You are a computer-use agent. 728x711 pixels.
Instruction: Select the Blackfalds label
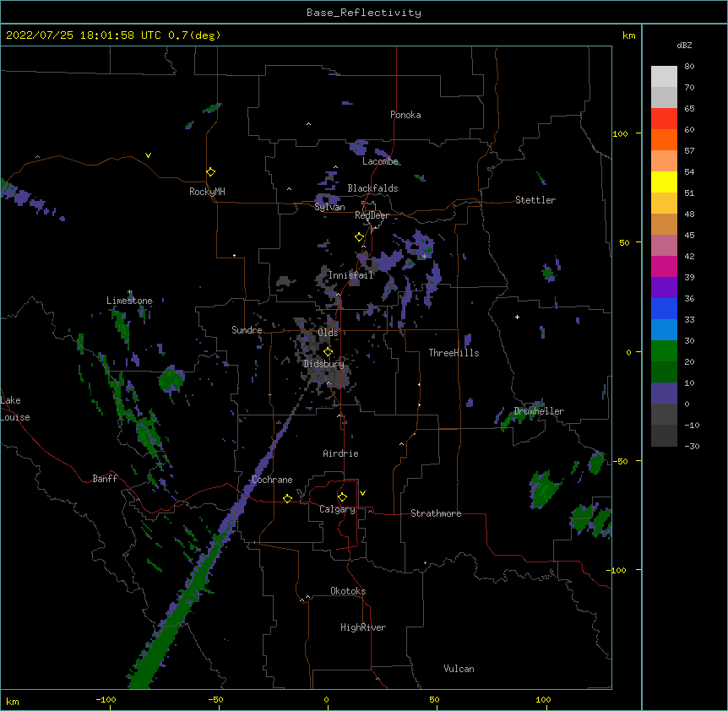[x=372, y=188]
